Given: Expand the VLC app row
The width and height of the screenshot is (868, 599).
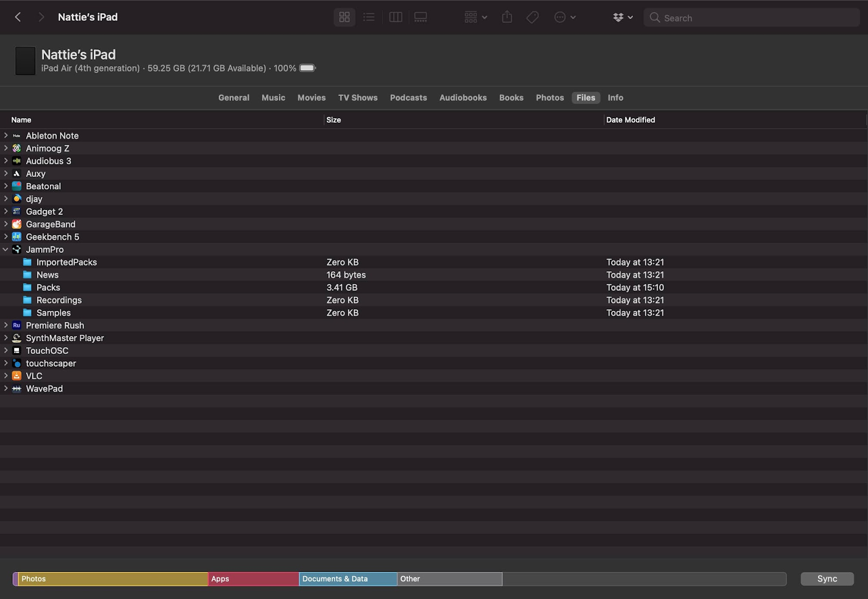Looking at the screenshot, I should point(6,376).
